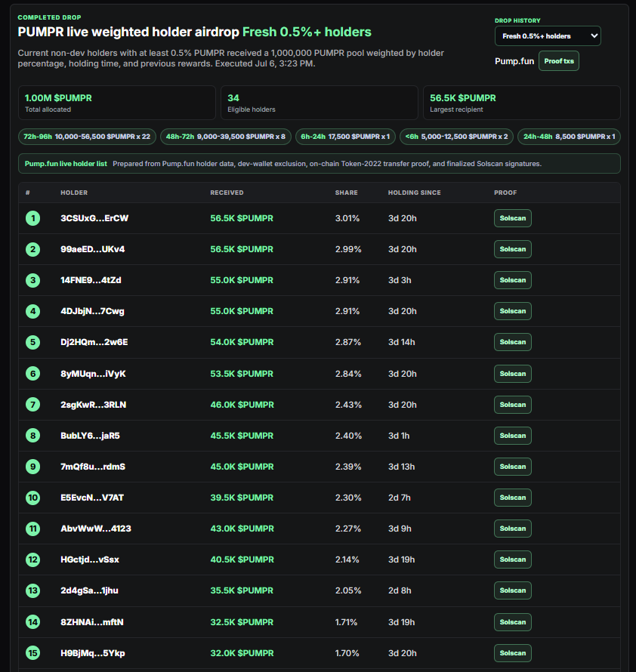
Task: Open Solscan proof for BubLY6...jaR5
Action: point(512,436)
